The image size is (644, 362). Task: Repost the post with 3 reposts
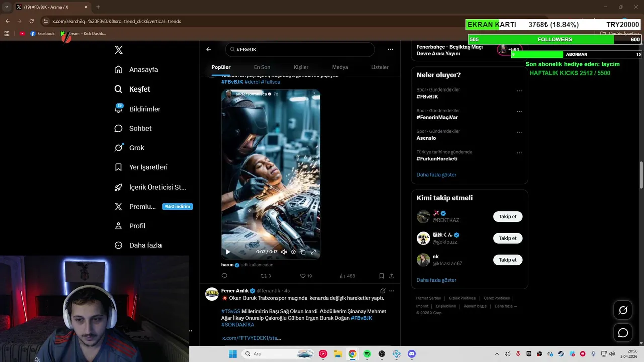[x=266, y=276]
